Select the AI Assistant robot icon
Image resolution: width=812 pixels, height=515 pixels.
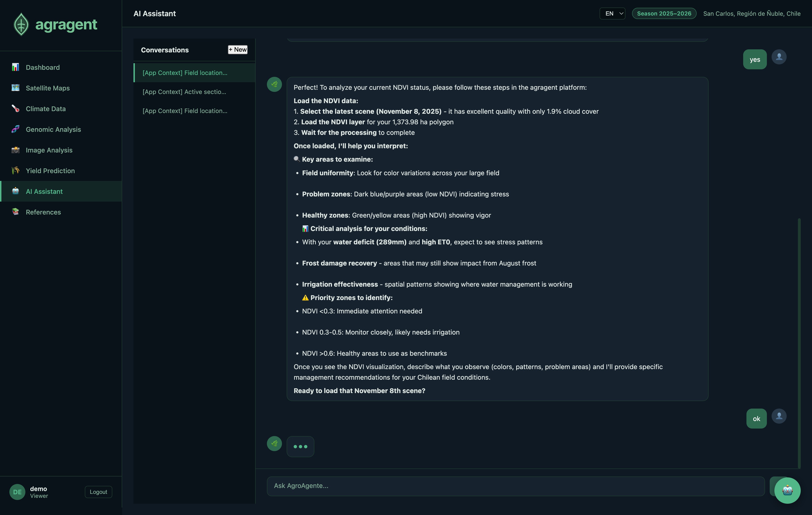pos(15,191)
